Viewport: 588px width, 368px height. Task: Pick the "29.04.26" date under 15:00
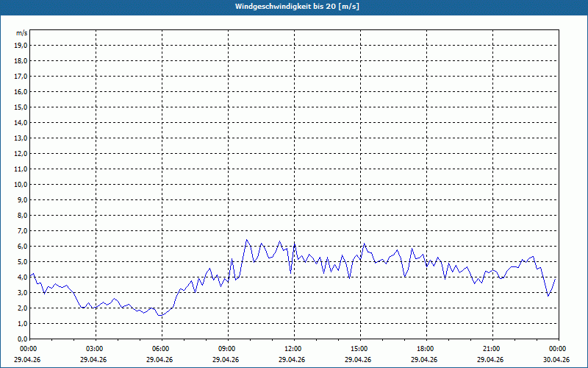click(x=358, y=359)
